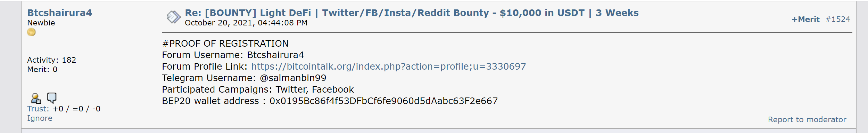This screenshot has width=868, height=133.
Task: Click the #PROOF OF REGISTRATION heading line
Action: tap(225, 43)
